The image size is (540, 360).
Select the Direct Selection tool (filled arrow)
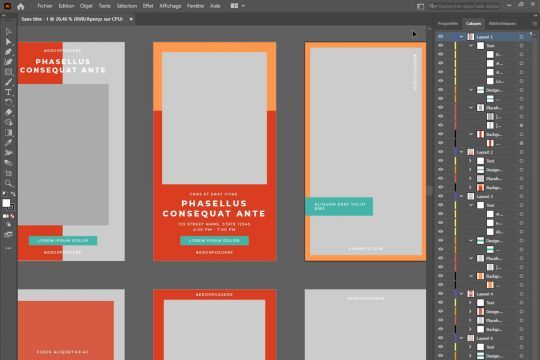point(8,42)
